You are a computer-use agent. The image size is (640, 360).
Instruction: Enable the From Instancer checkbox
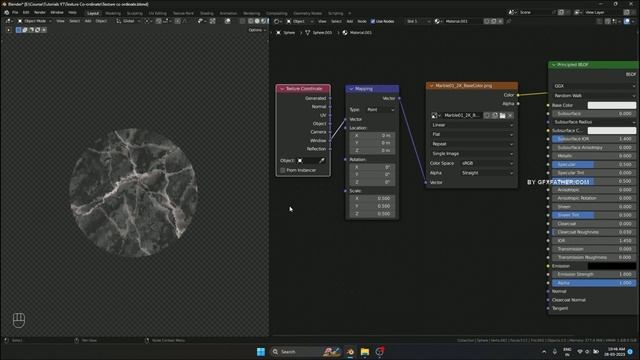point(282,170)
